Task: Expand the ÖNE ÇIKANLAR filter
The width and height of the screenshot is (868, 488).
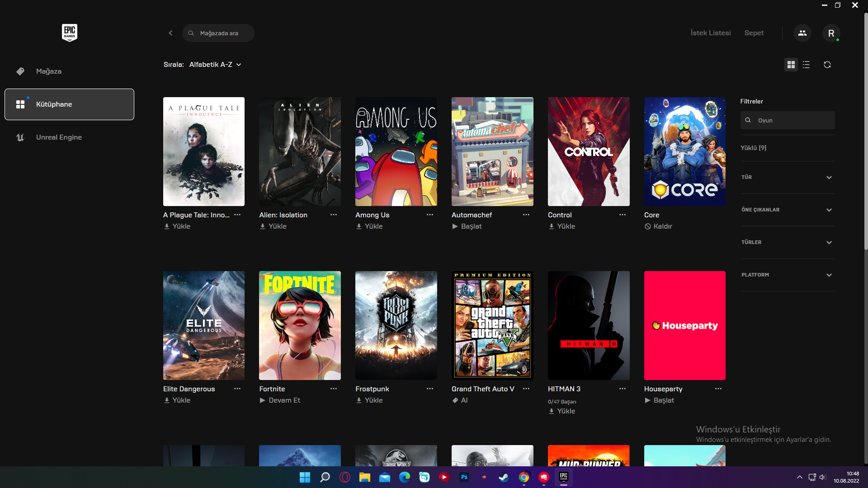Action: point(788,210)
